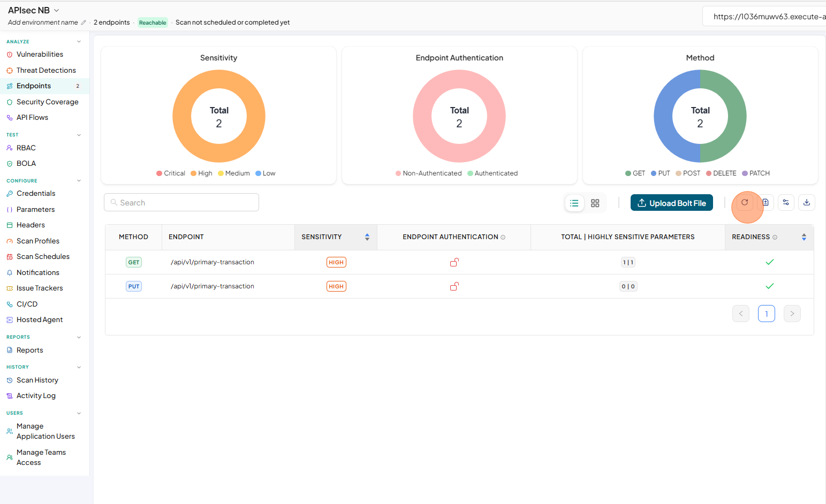Screen dimensions: 826x504
Task: Open the filter settings sliders icon
Action: click(x=786, y=202)
